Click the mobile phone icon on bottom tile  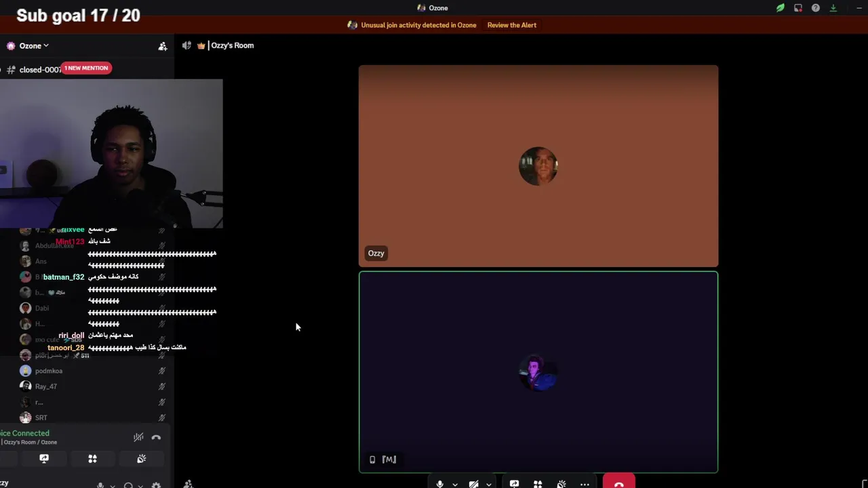(x=372, y=460)
